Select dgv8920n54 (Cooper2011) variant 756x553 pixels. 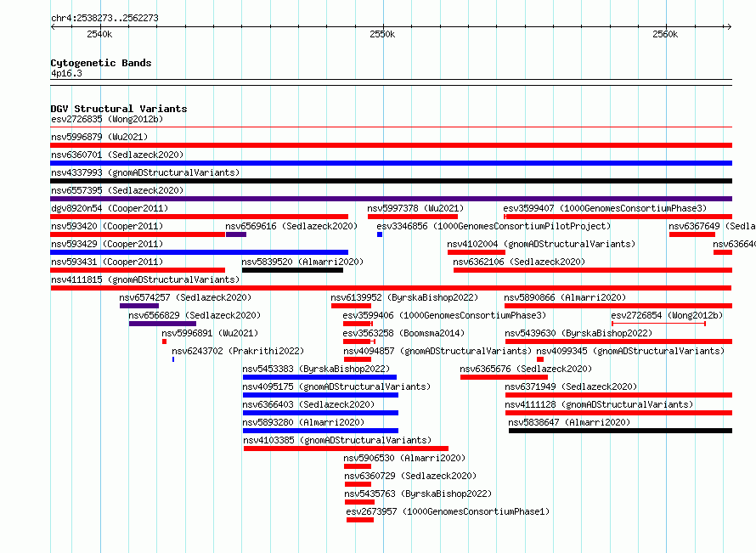(x=110, y=208)
